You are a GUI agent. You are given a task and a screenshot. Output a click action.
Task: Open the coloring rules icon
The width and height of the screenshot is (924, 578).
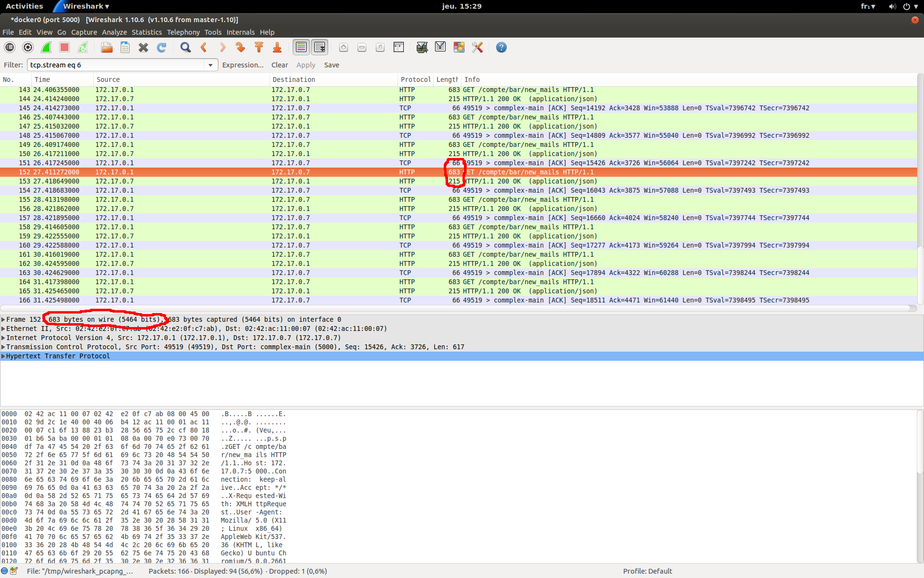coord(459,47)
